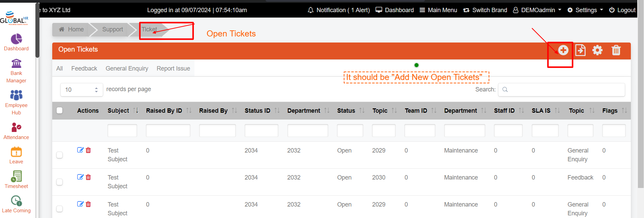Open the Notification bell alert
The width and height of the screenshot is (644, 218).
tap(338, 10)
